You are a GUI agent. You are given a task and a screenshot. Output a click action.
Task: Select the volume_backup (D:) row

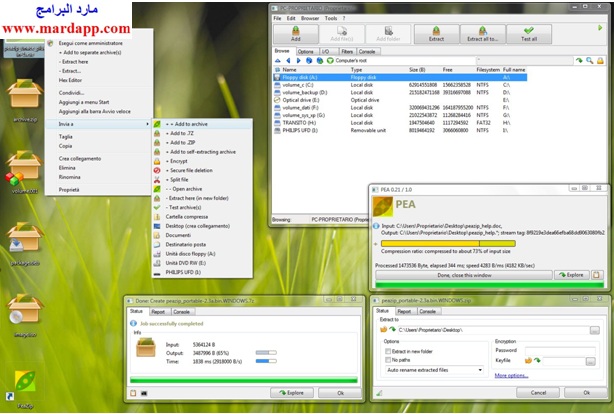[399, 93]
